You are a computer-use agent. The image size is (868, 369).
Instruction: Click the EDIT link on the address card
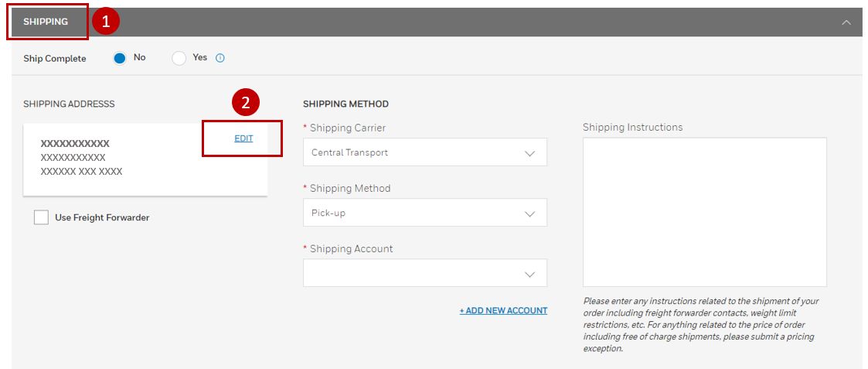[x=243, y=138]
